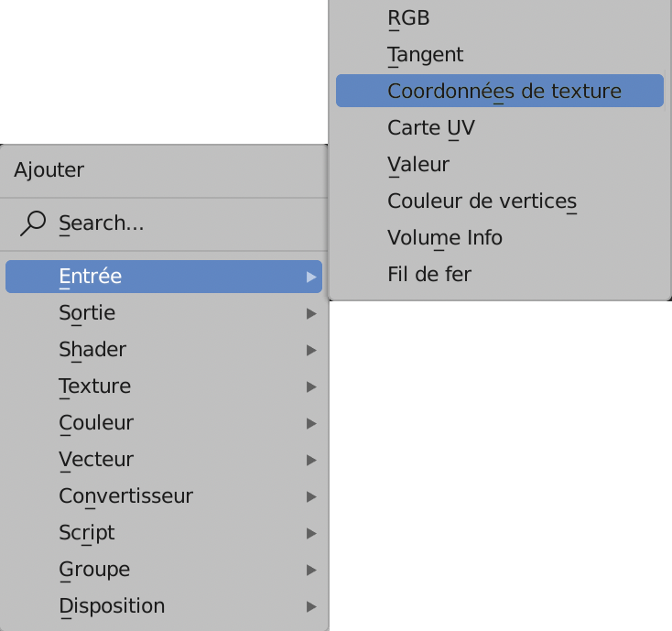Viewport: 672px width, 631px height.
Task: Add an RGB input node
Action: click(408, 17)
